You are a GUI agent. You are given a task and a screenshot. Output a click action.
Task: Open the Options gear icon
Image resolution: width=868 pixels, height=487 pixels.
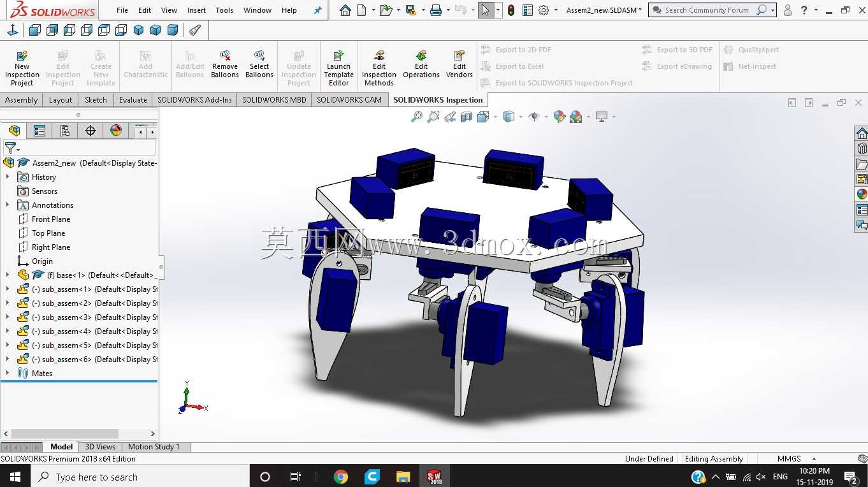pos(544,10)
